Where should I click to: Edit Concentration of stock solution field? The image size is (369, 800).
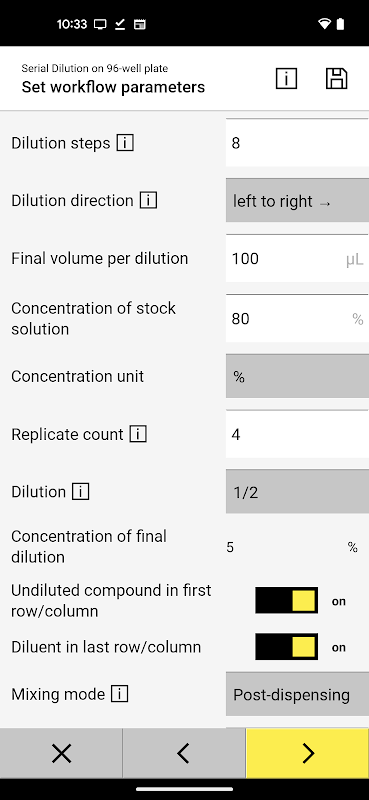[x=298, y=318]
